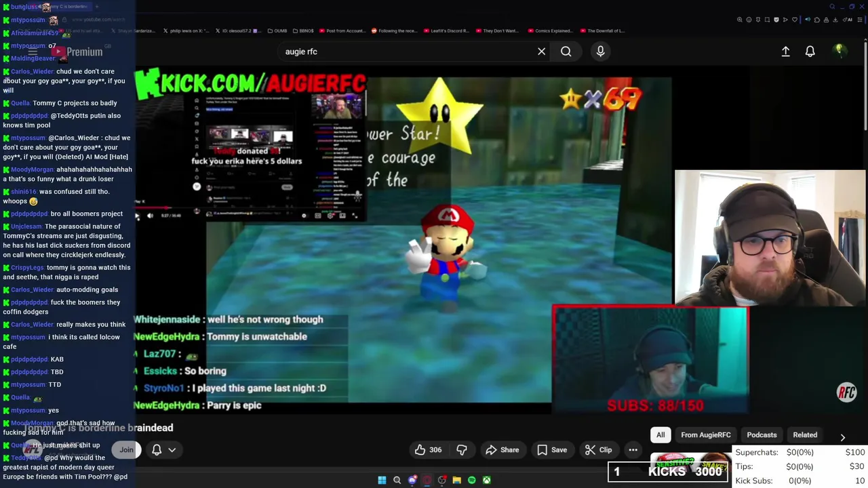Mute tab audio with the speaker icon
The height and width of the screenshot is (488, 868).
808,20
